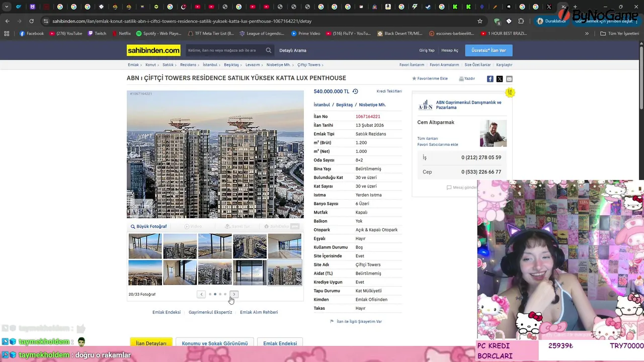Open tab search dropdown arrow
The image size is (644, 362).
point(7,7)
